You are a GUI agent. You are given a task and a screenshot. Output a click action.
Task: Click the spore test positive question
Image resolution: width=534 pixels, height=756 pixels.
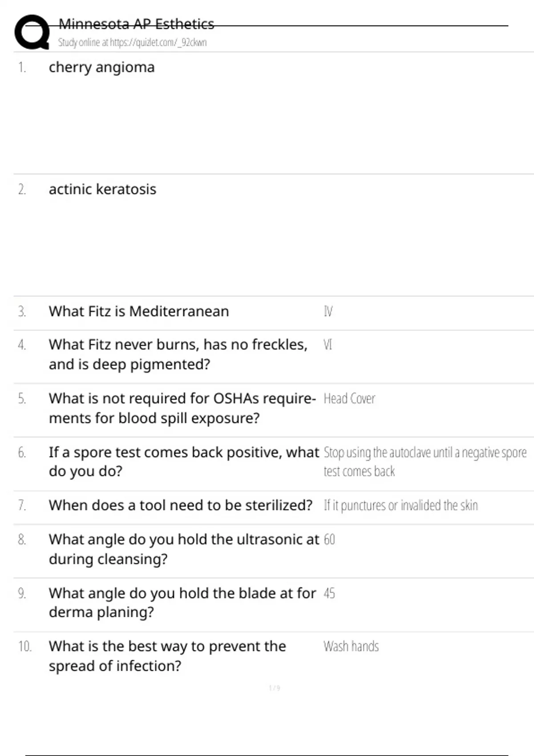click(183, 461)
